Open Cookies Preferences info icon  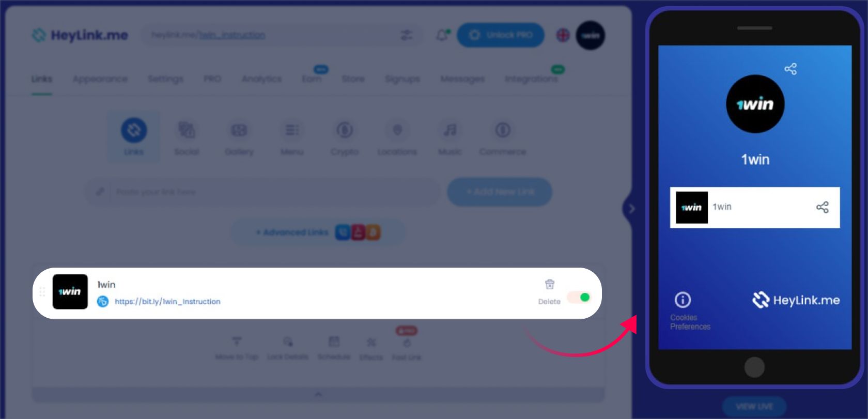pos(683,300)
